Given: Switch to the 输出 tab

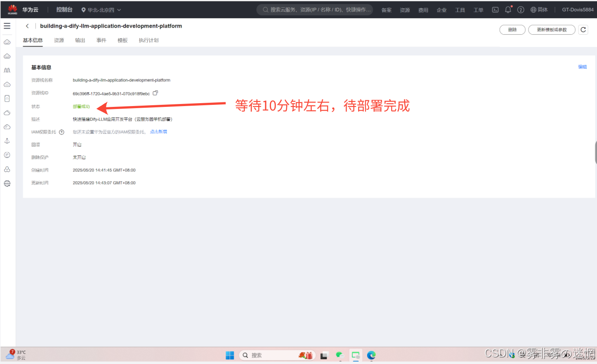Looking at the screenshot, I should pyautogui.click(x=80, y=40).
